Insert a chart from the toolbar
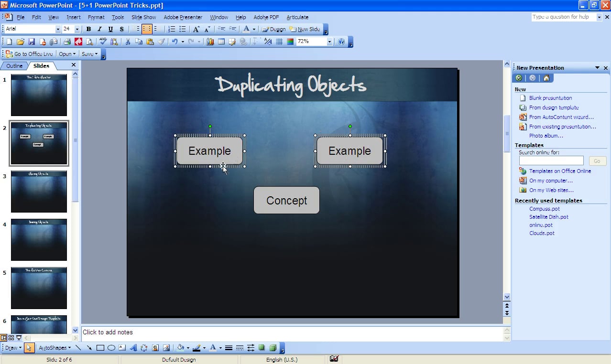The image size is (611, 364). (210, 42)
